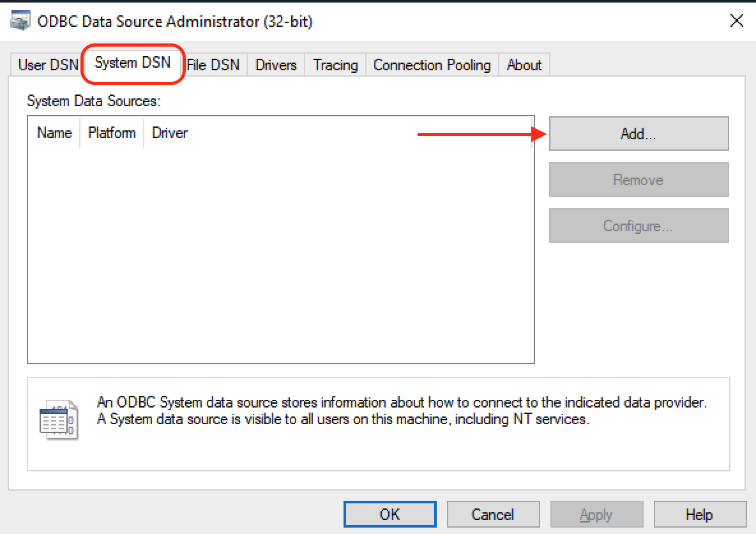Open the Tracing tab
The height and width of the screenshot is (534, 756).
click(x=335, y=65)
